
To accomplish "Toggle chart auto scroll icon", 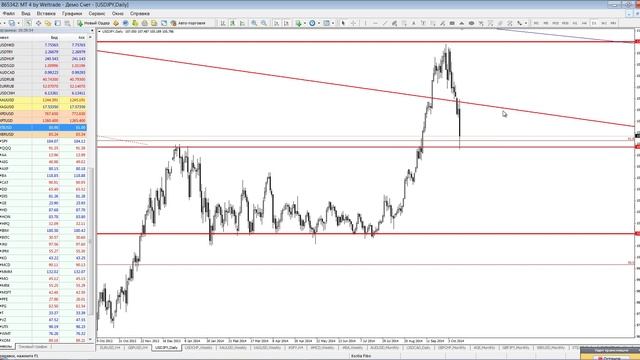I will 276,23.
